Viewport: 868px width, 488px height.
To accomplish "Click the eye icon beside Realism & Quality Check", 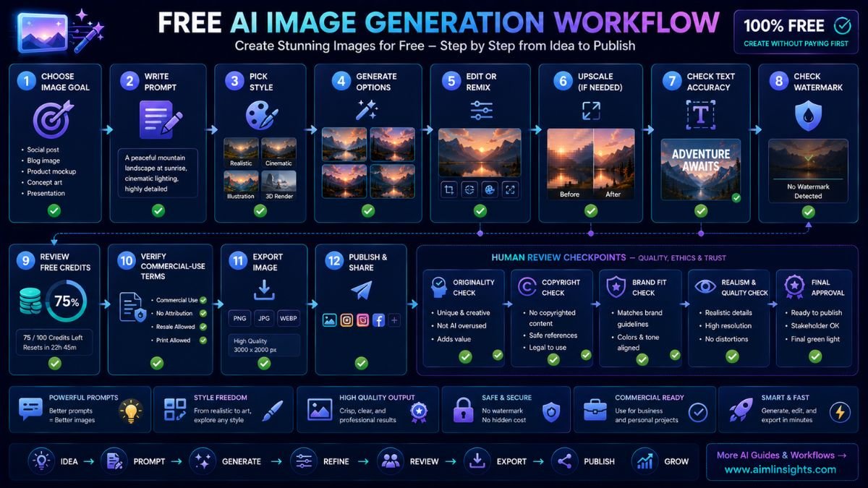I will coord(704,286).
